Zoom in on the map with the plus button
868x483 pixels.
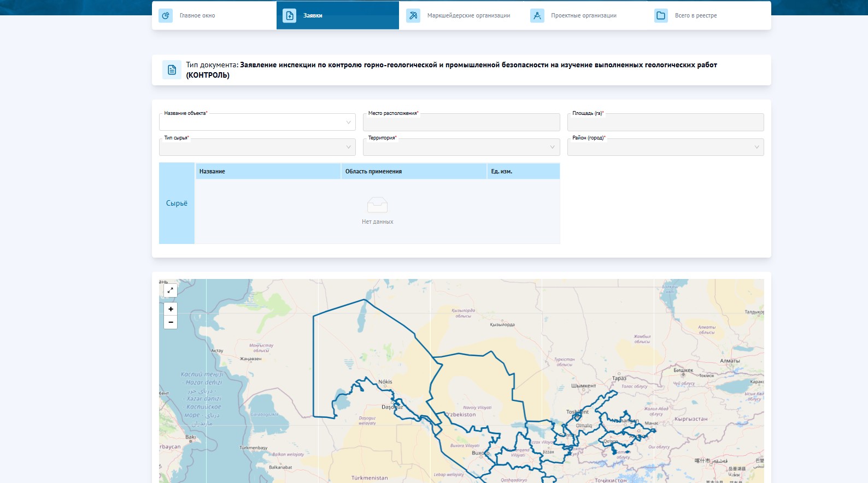click(x=171, y=309)
